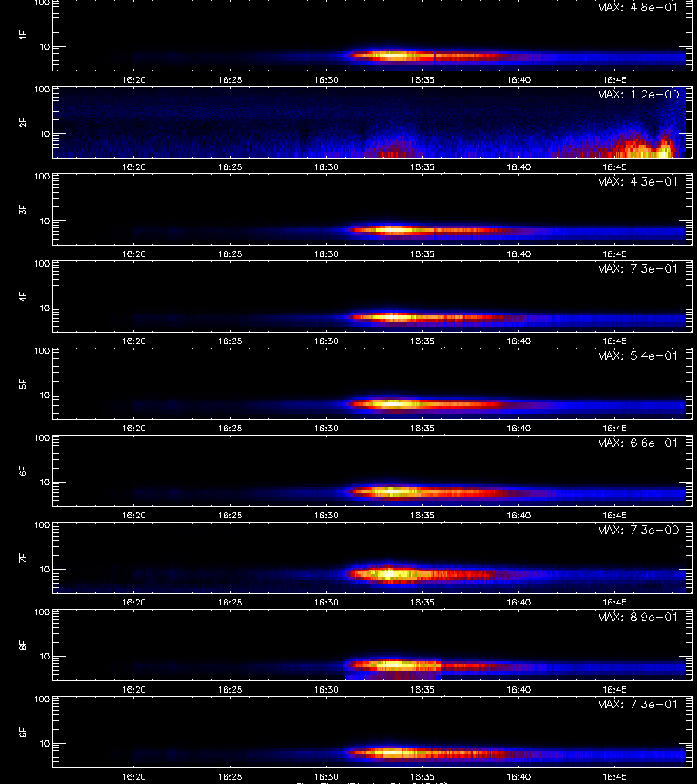Click MAX: 7.3e+01 in the 9F panel
This screenshot has height=784, width=697.
tap(638, 704)
